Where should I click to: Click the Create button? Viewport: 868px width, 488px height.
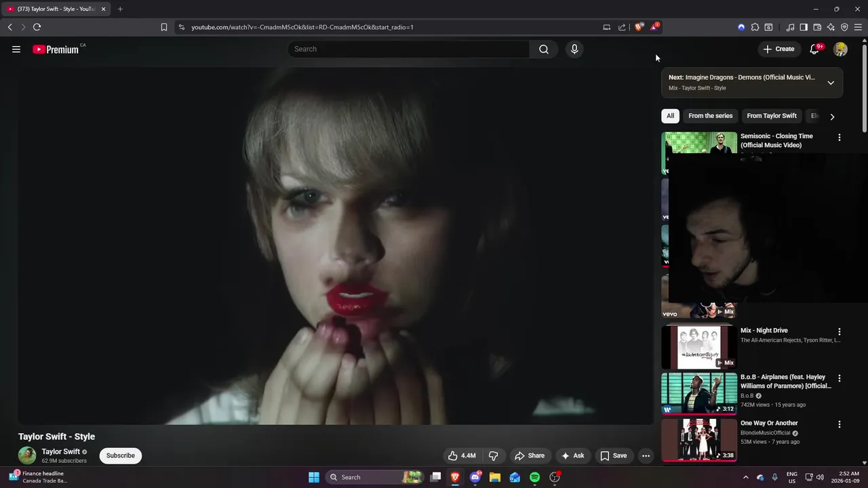778,49
